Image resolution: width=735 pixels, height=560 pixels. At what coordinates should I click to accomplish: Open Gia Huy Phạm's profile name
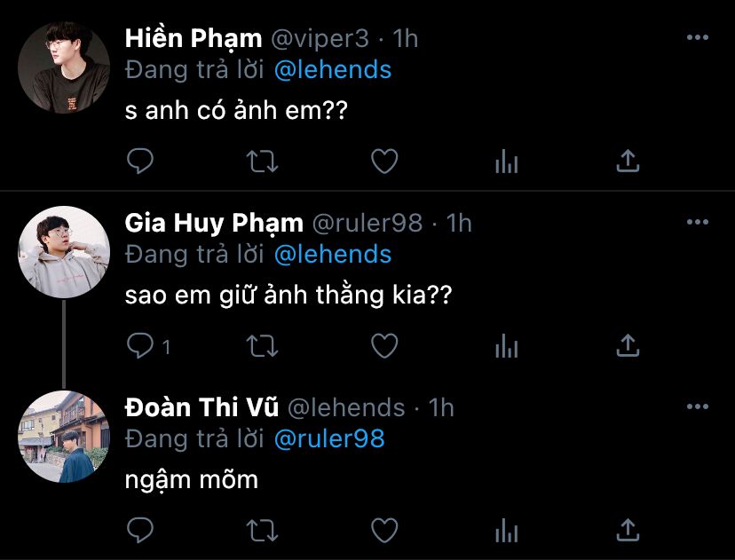point(214,223)
